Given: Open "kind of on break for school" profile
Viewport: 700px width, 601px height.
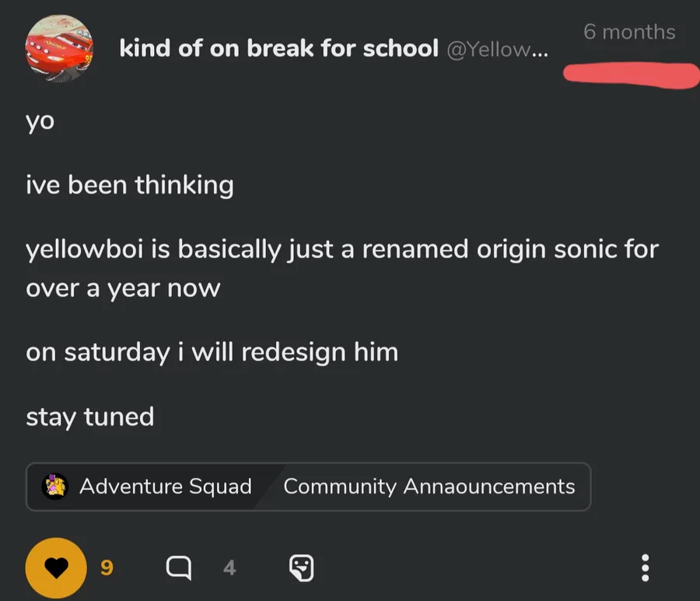Looking at the screenshot, I should click(x=278, y=49).
